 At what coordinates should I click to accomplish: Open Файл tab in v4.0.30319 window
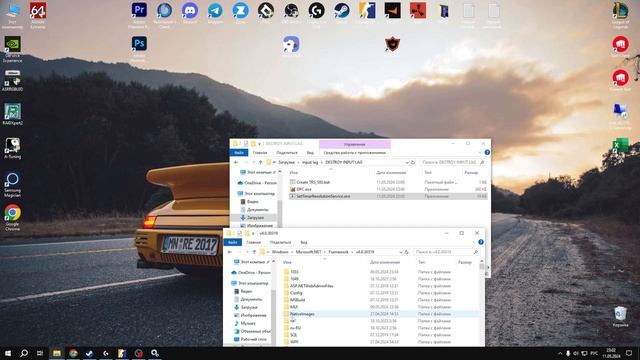click(x=233, y=242)
